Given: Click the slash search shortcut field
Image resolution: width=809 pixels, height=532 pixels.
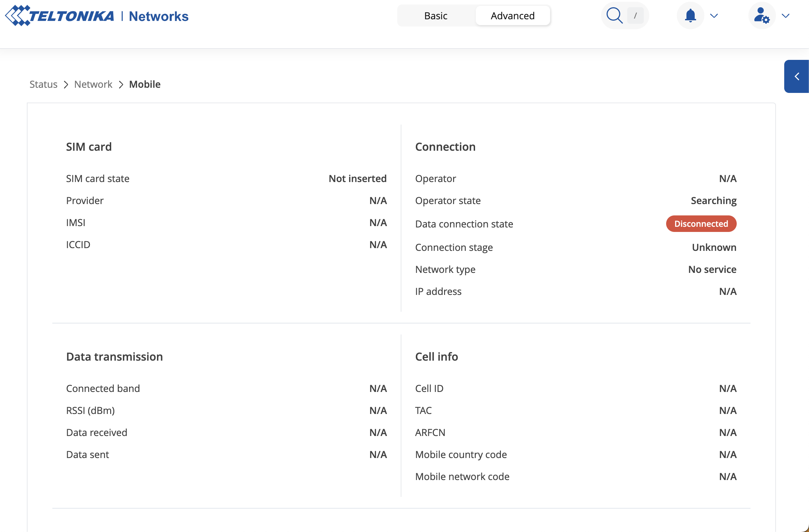Looking at the screenshot, I should pos(635,16).
